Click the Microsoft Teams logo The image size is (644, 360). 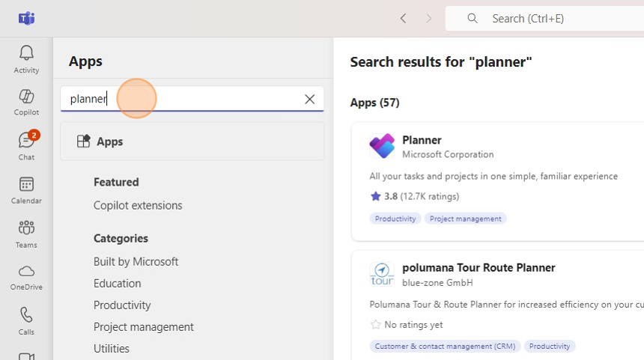(x=27, y=19)
